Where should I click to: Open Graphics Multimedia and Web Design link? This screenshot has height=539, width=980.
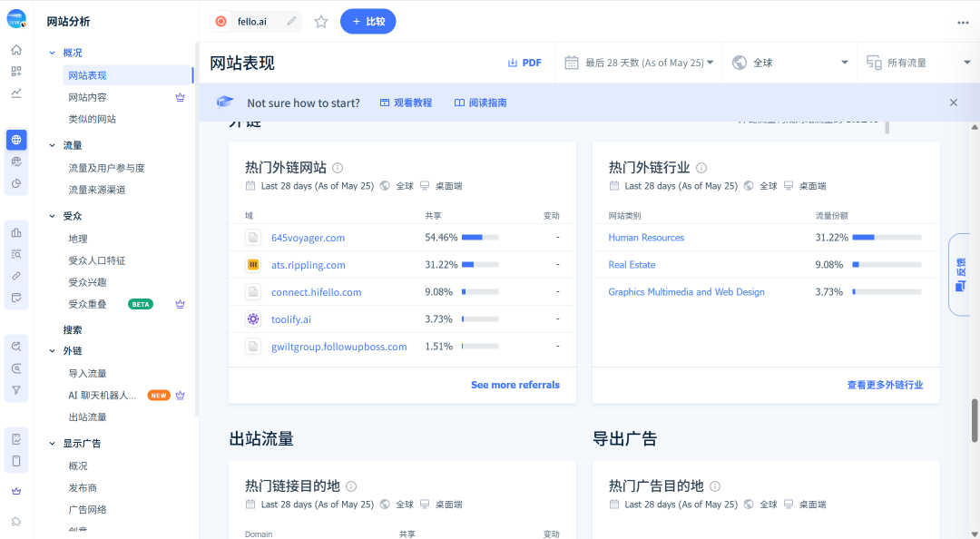pyautogui.click(x=686, y=292)
